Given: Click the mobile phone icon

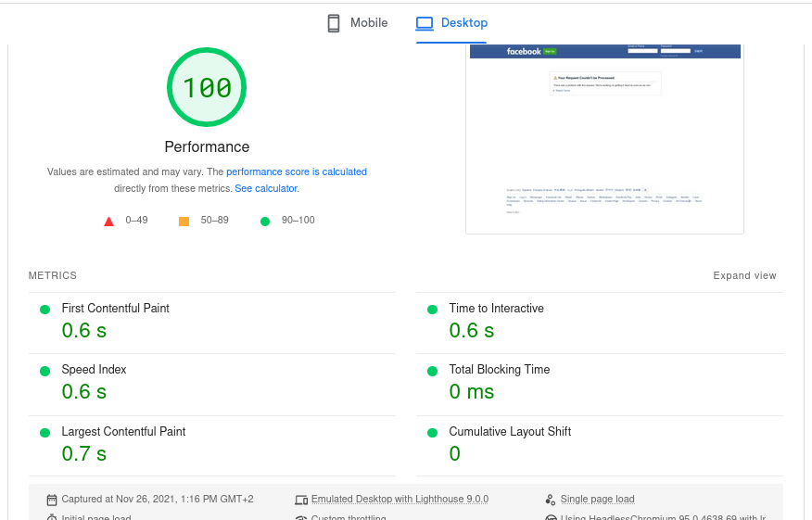Looking at the screenshot, I should click(x=334, y=23).
